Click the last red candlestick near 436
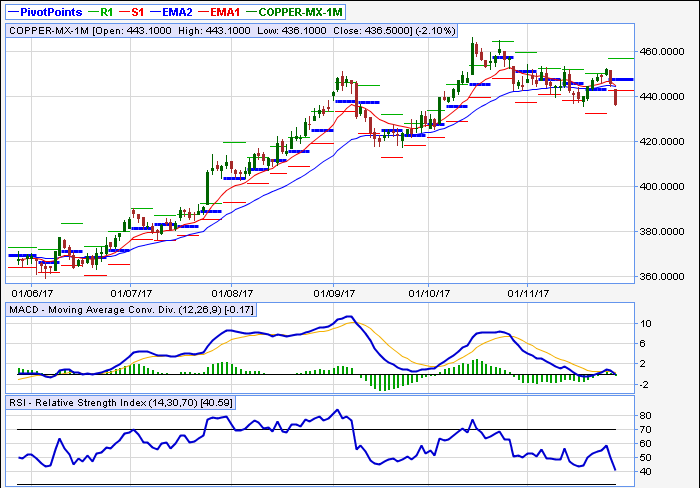 (x=616, y=97)
